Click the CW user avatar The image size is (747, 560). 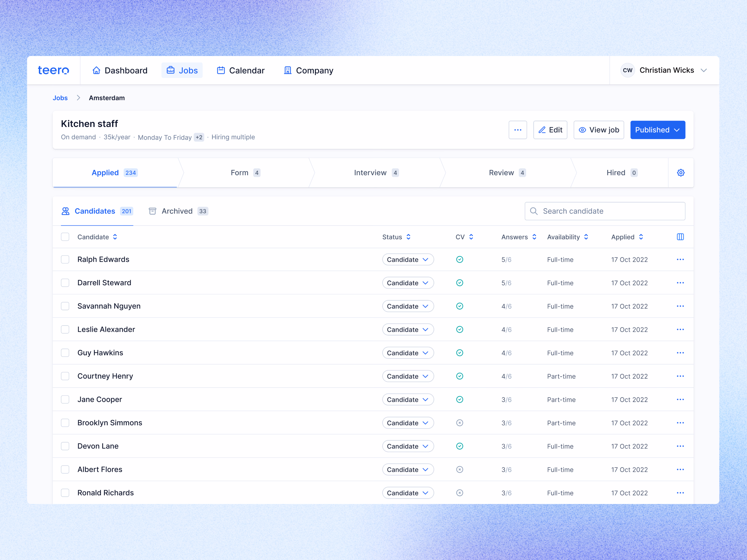tap(627, 70)
